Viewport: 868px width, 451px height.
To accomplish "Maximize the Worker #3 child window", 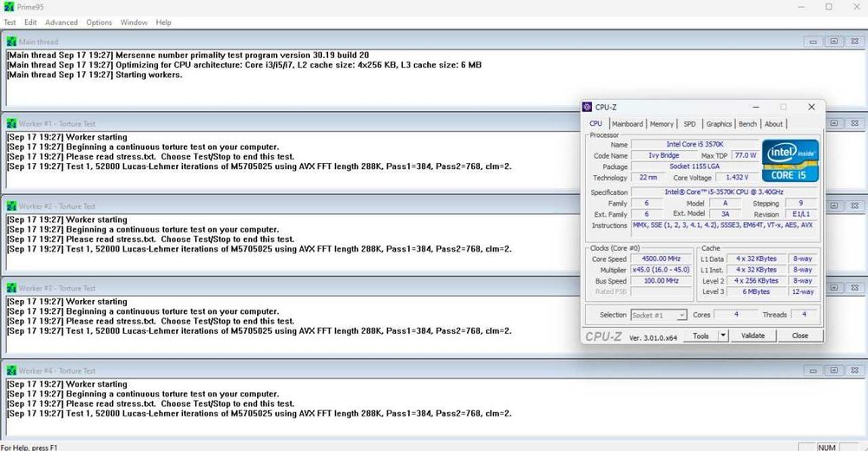I will point(833,288).
